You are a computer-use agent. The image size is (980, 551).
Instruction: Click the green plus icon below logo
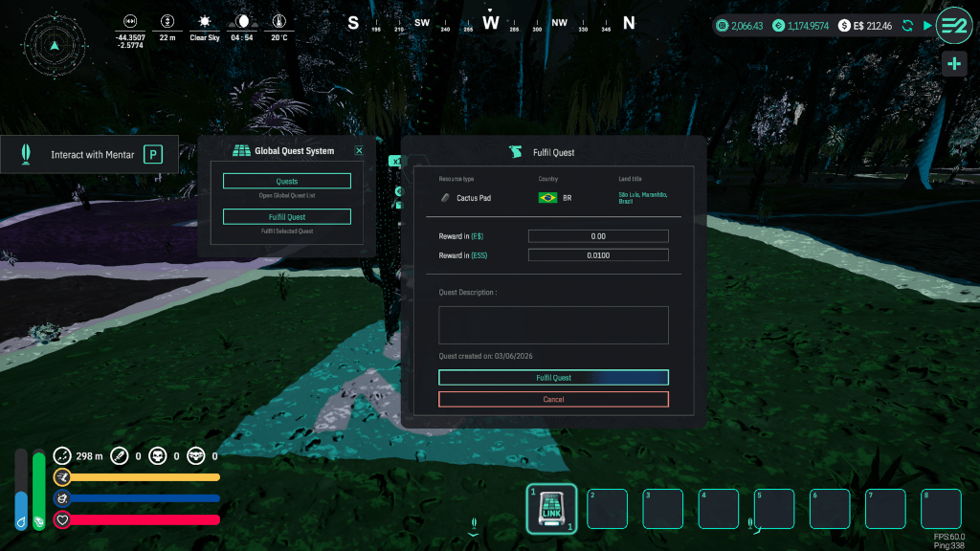pyautogui.click(x=953, y=64)
